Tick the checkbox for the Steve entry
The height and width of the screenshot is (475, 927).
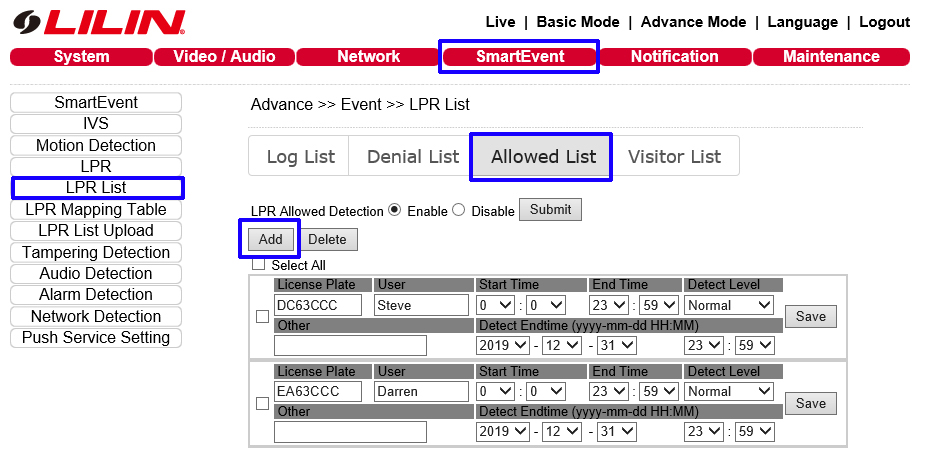(x=262, y=317)
